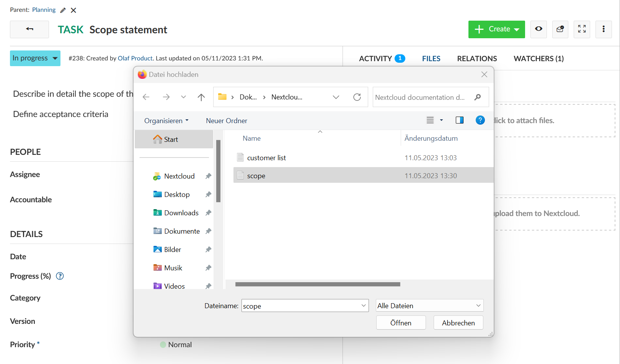Screen dimensions: 620x364
Task: Click the up-folder arrow in the dialog
Action: coord(201,97)
